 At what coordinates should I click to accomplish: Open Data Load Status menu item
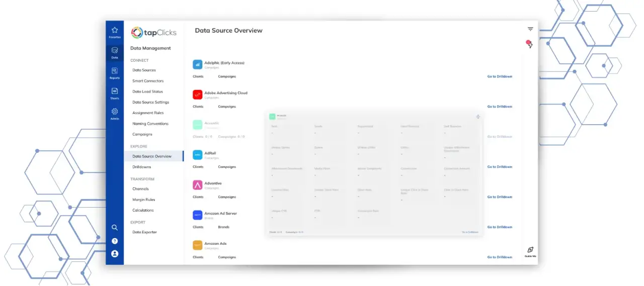tap(147, 91)
